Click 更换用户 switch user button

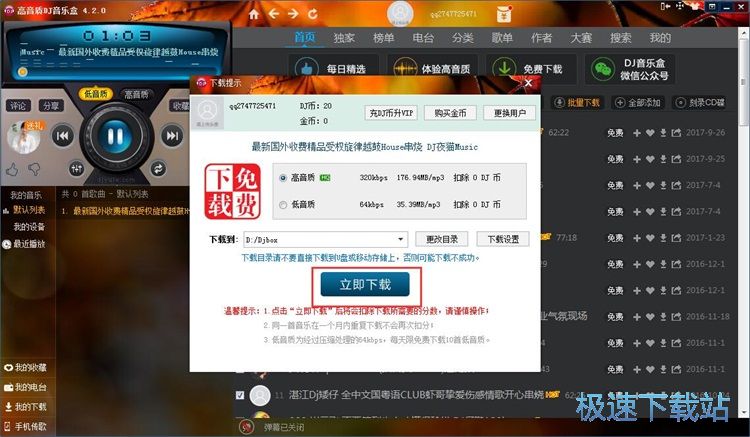pyautogui.click(x=509, y=113)
